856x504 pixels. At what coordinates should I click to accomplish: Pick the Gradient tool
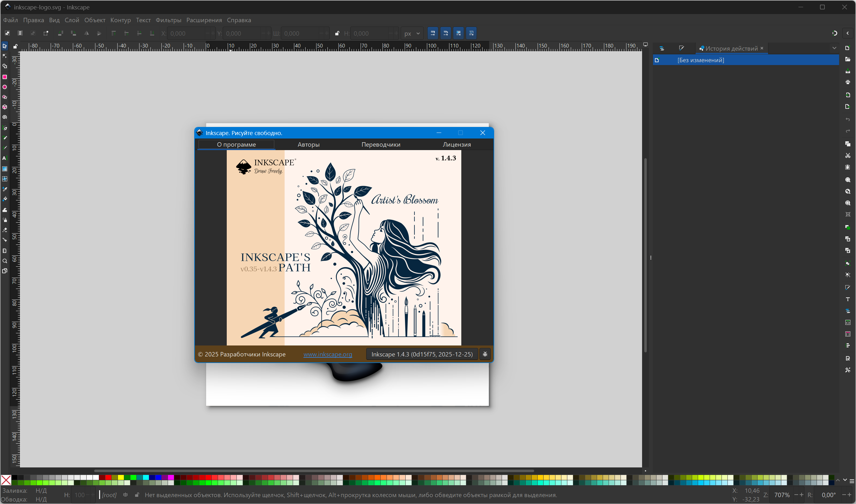[5, 169]
